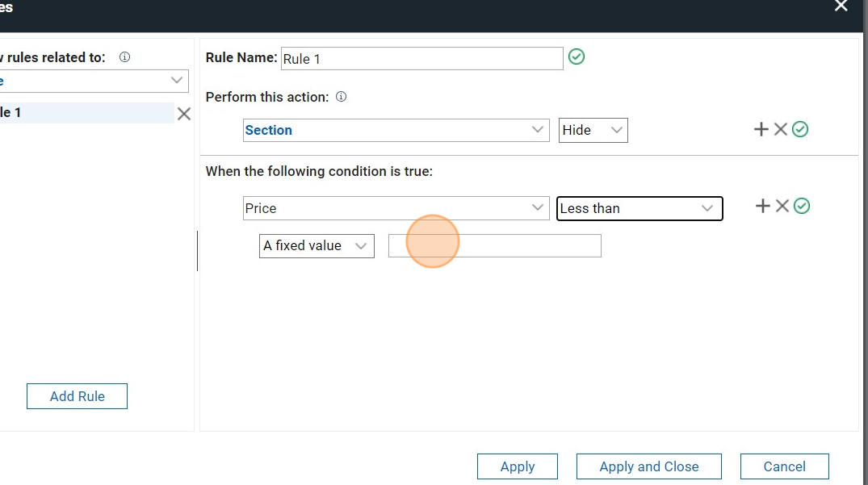Click info icon next to Perform this action

coord(341,97)
